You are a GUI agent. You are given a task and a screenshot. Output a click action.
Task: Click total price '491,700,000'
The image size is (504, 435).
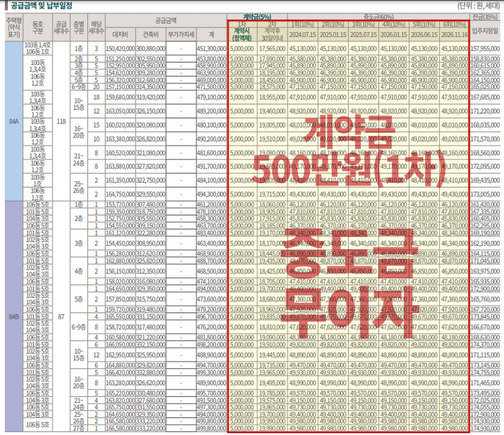(211, 166)
